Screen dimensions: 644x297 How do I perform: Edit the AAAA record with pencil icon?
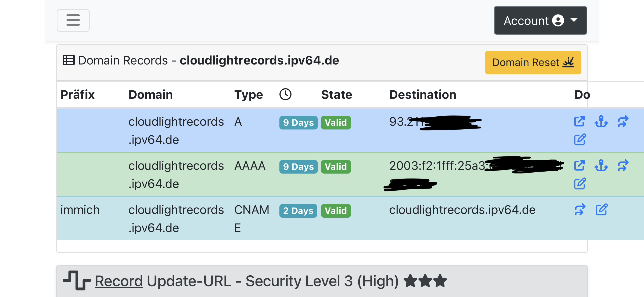tap(580, 184)
